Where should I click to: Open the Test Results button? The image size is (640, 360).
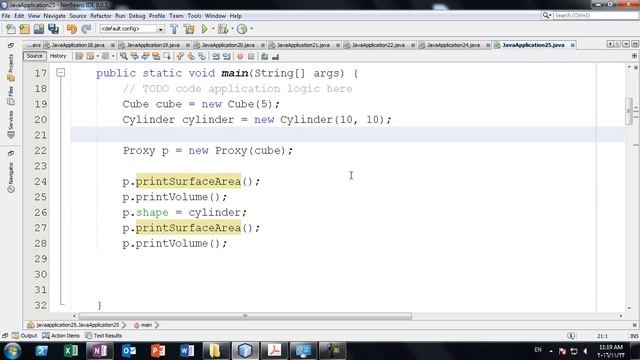pyautogui.click(x=104, y=336)
